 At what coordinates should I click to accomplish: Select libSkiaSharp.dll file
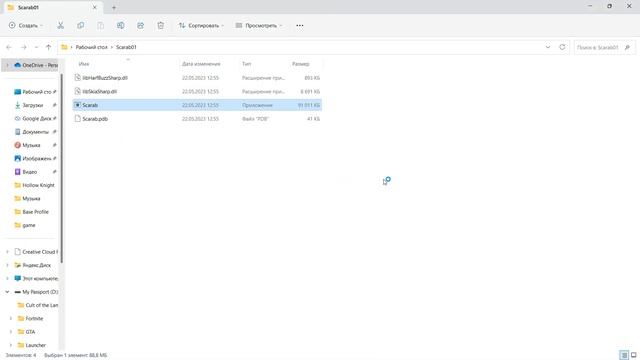(x=197, y=91)
